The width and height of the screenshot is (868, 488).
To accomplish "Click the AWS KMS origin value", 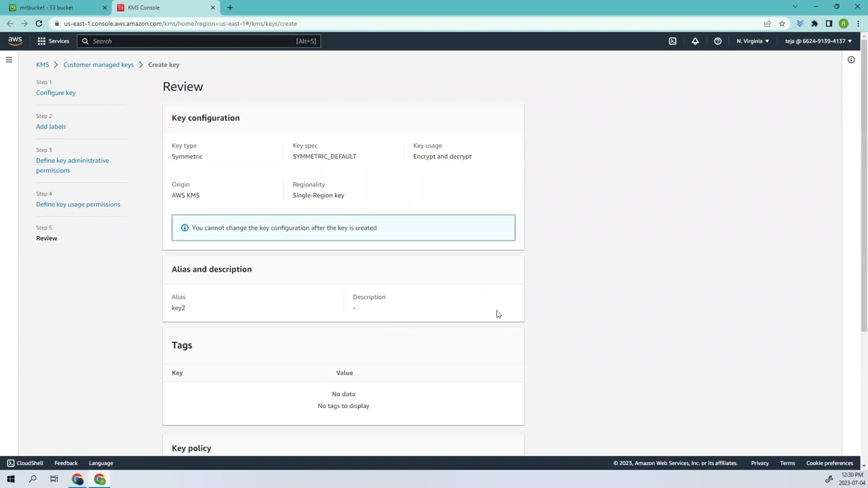I will 185,195.
